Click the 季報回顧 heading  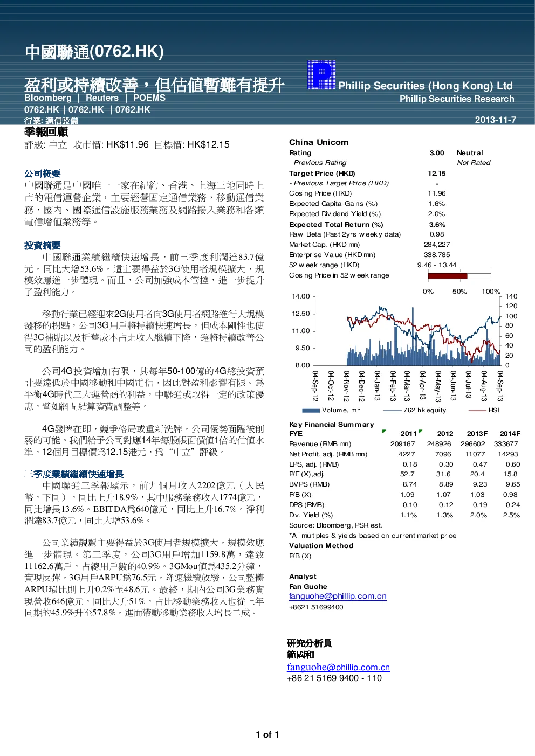point(46,131)
